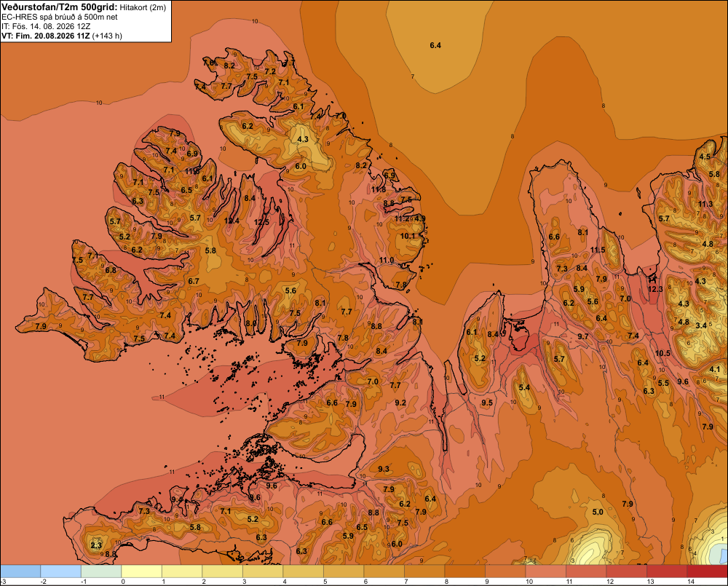This screenshot has width=728, height=586.
Task: Click the 12.5 temperature value in the fjord
Action: (261, 222)
